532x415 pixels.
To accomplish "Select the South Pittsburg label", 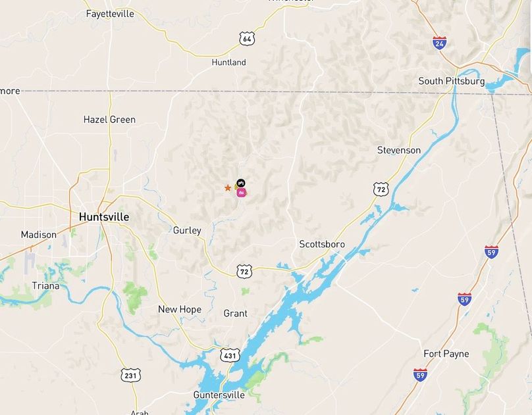I will coord(452,82).
